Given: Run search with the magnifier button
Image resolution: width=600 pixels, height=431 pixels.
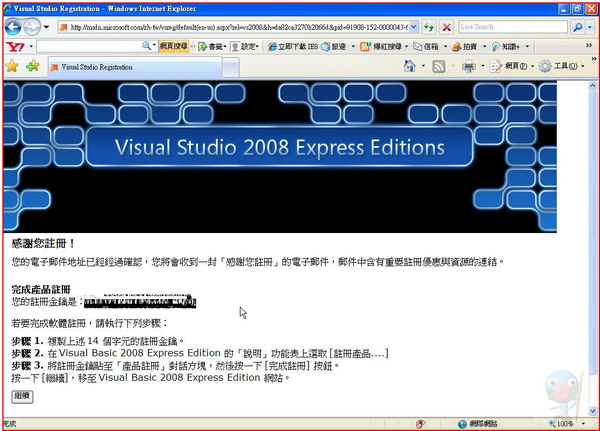Looking at the screenshot, I should 577,27.
